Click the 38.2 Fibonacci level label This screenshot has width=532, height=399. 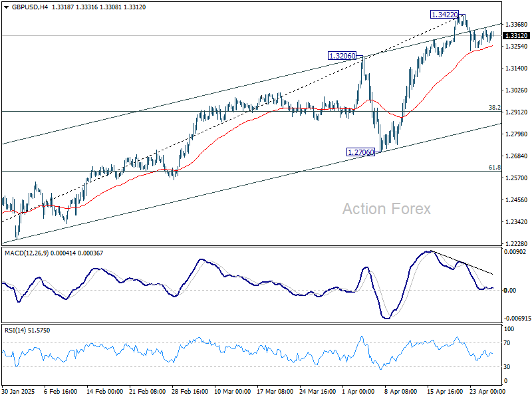tap(495, 107)
